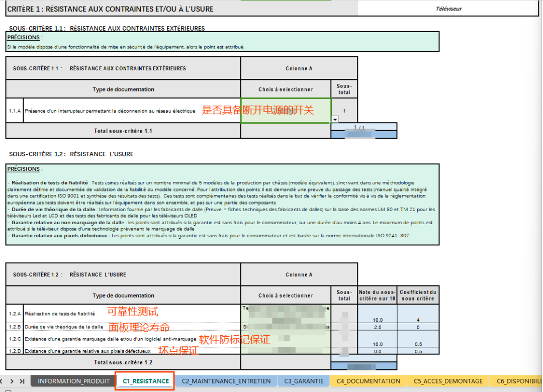The height and width of the screenshot is (392, 543).
Task: Click the '1.2.D' row identifier cell
Action: 15,351
